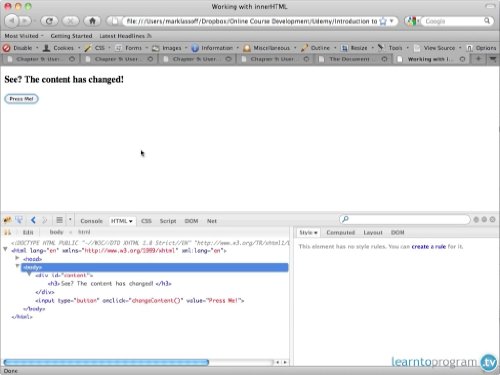The height and width of the screenshot is (375, 500).
Task: Open the Miscellaneous menu in Web Developer toolbar
Action: pyautogui.click(x=270, y=48)
